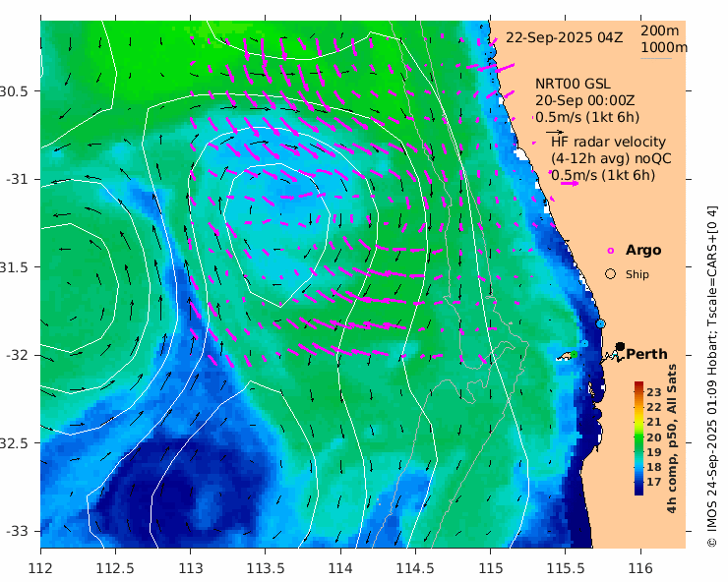Click the 0.5m/s scale text under 20-Sep

(x=587, y=117)
